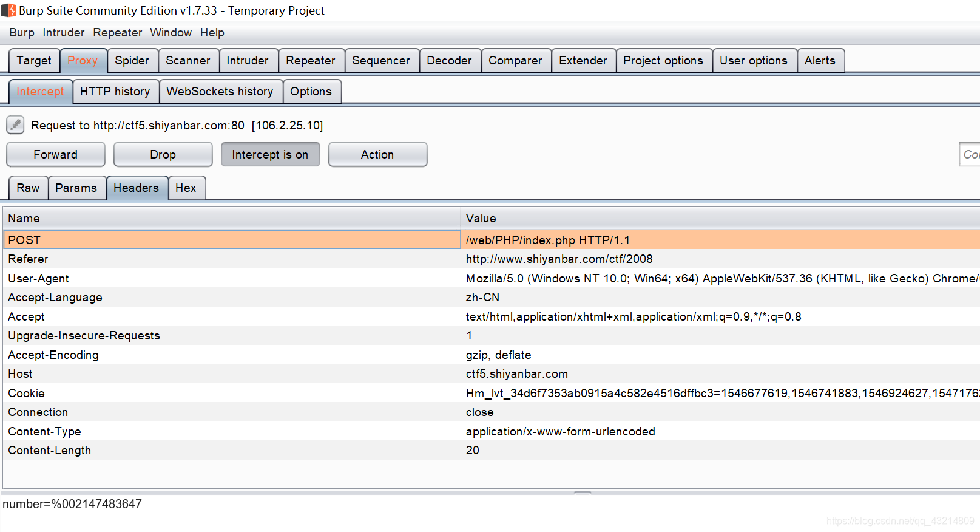Select the Headers request view
The width and height of the screenshot is (980, 532).
(136, 188)
